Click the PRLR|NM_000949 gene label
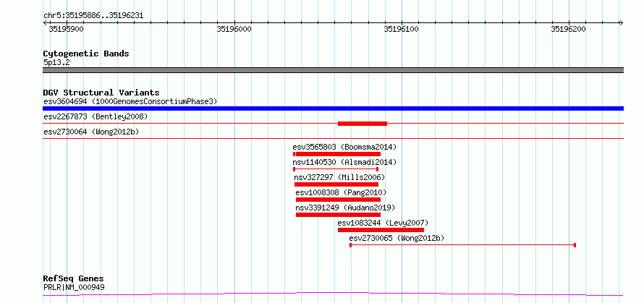The height and width of the screenshot is (303, 644). pyautogui.click(x=74, y=287)
